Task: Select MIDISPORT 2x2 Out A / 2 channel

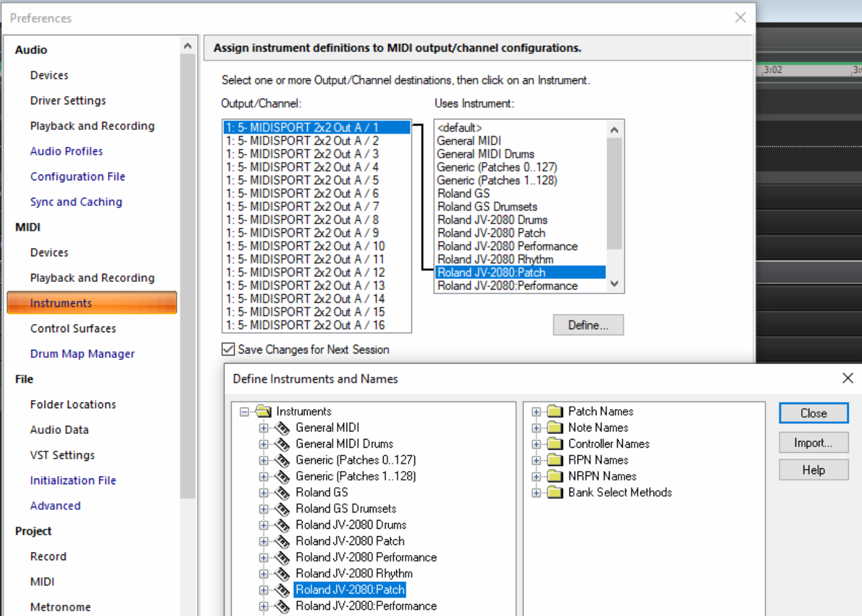Action: (x=317, y=141)
